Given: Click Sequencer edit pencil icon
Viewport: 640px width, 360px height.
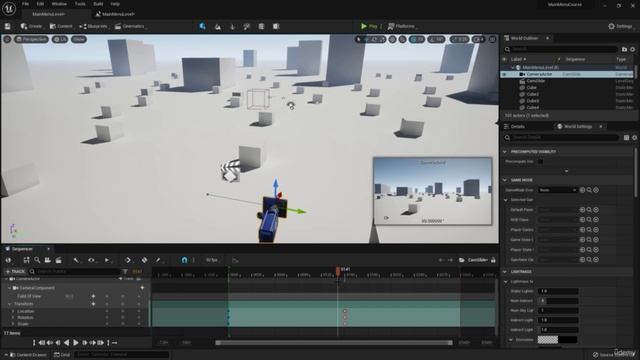Looking at the screenshot, I should click(158, 260).
